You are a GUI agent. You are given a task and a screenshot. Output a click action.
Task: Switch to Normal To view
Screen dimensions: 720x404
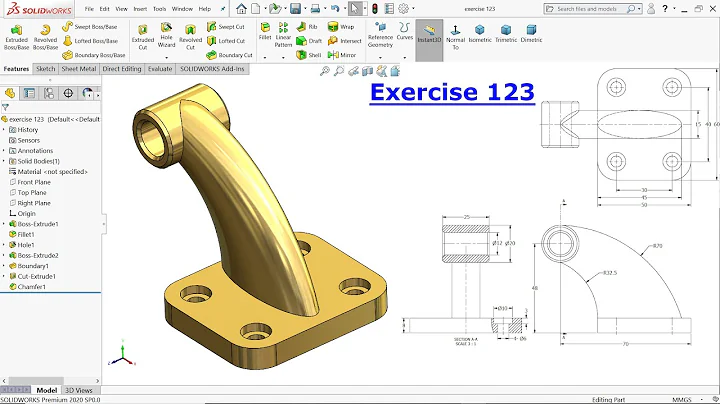point(456,37)
